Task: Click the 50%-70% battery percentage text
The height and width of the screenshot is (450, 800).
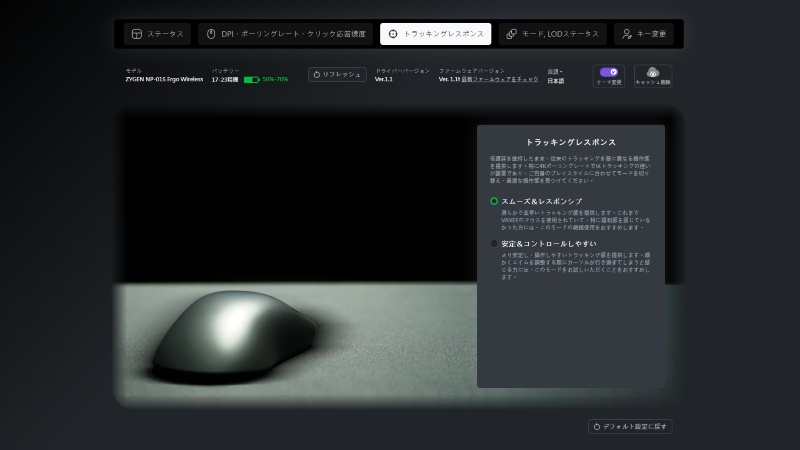Action: (x=275, y=79)
